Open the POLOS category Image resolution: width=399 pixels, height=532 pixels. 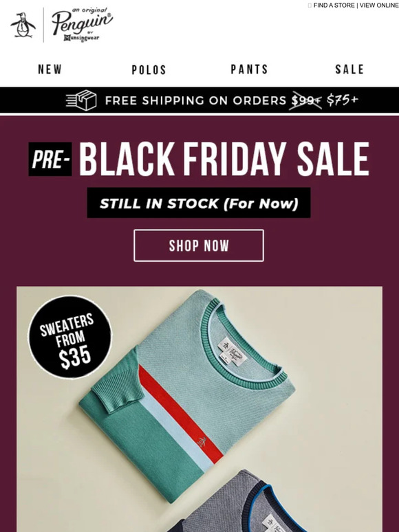(149, 70)
